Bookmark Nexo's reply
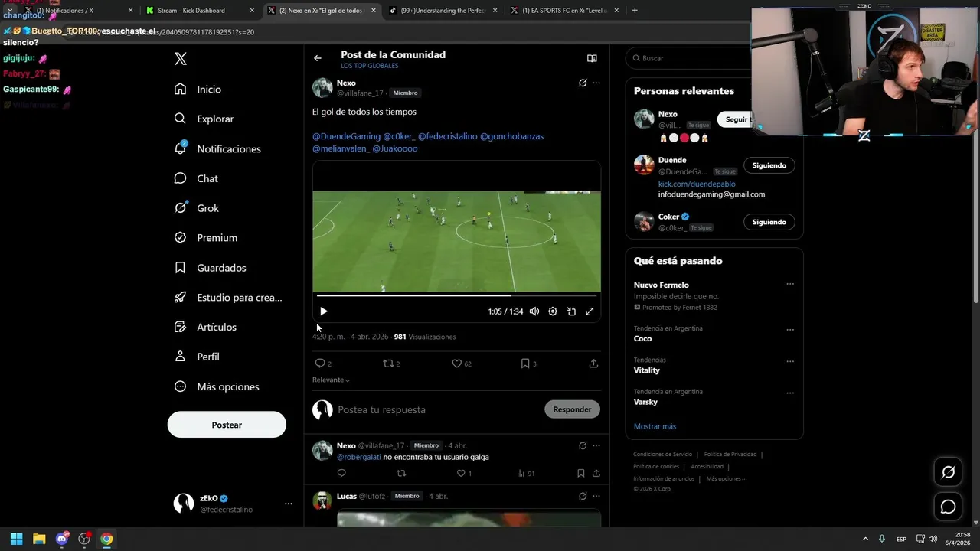Viewport: 980px width, 551px height. 581,474
